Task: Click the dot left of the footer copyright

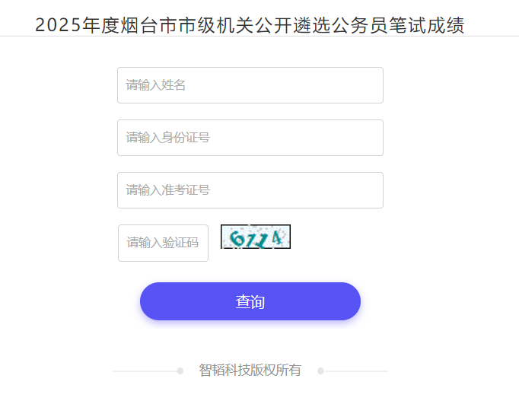Action: click(180, 371)
